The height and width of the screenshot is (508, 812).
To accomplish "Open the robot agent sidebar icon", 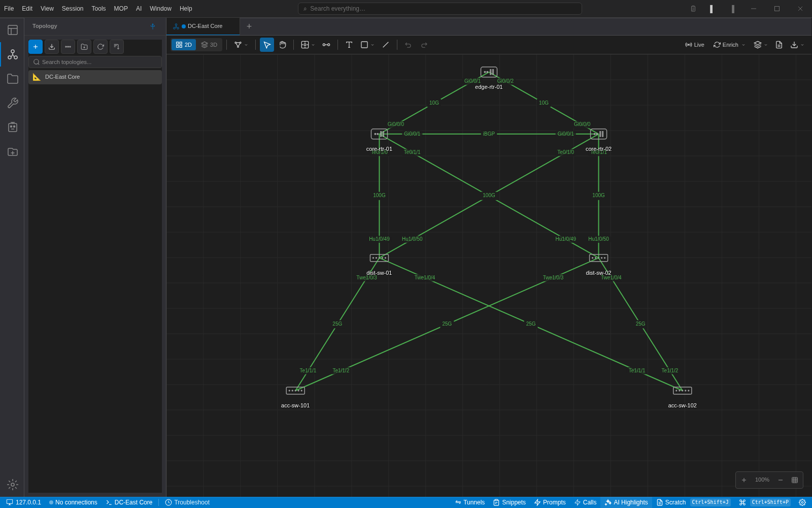I will point(13,128).
